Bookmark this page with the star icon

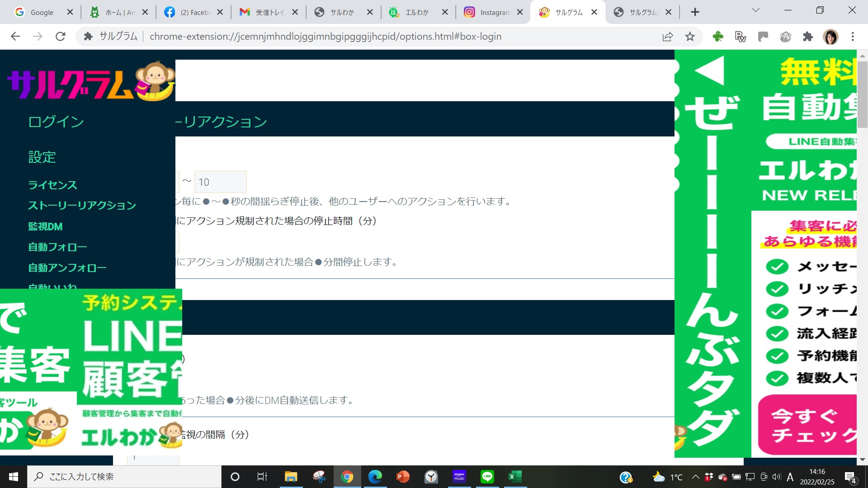coord(690,37)
